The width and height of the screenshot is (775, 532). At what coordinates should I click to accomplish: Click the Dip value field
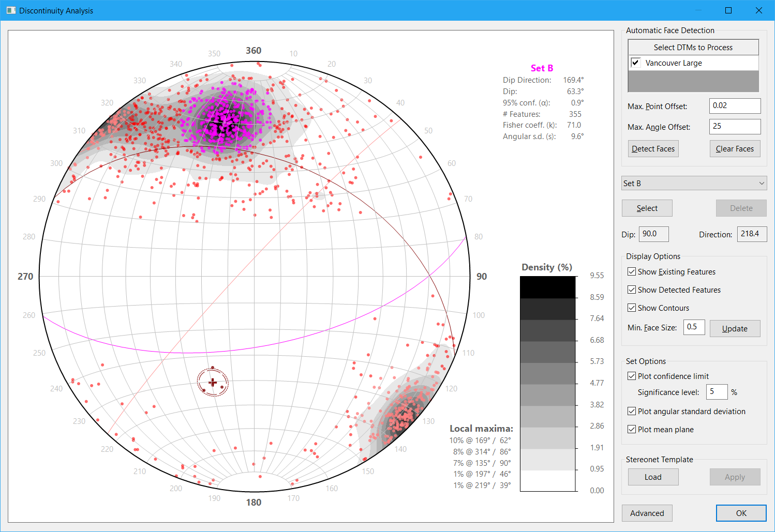tap(654, 234)
